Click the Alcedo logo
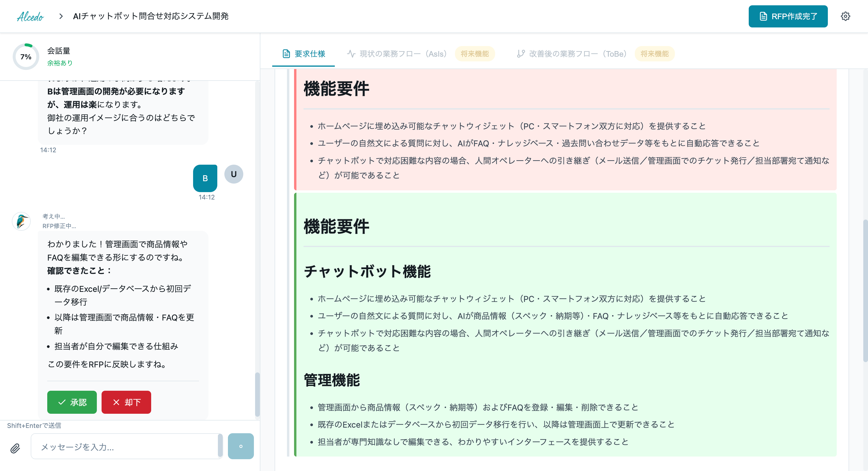This screenshot has height=471, width=868. 31,16
